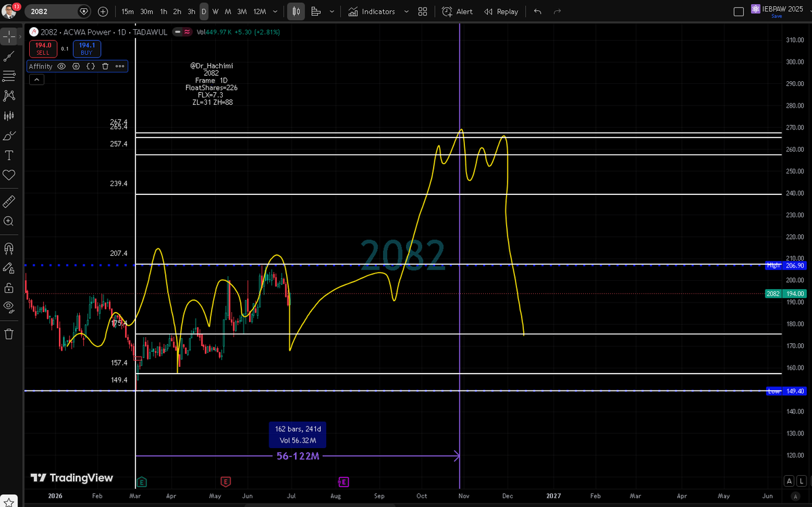
Task: Select the brush drawing tool
Action: point(9,135)
